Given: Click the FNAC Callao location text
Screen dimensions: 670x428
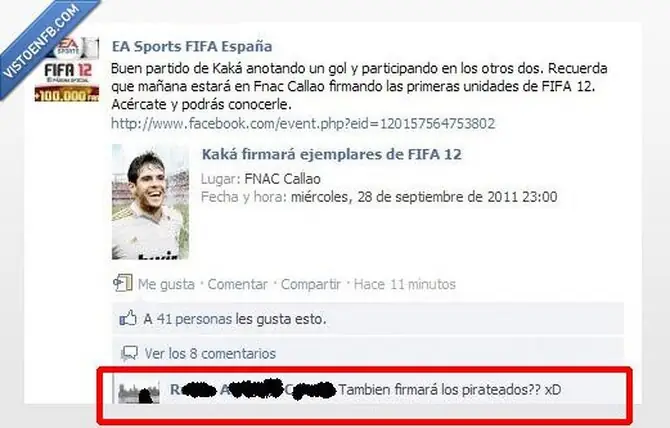Looking at the screenshot, I should click(x=282, y=179).
